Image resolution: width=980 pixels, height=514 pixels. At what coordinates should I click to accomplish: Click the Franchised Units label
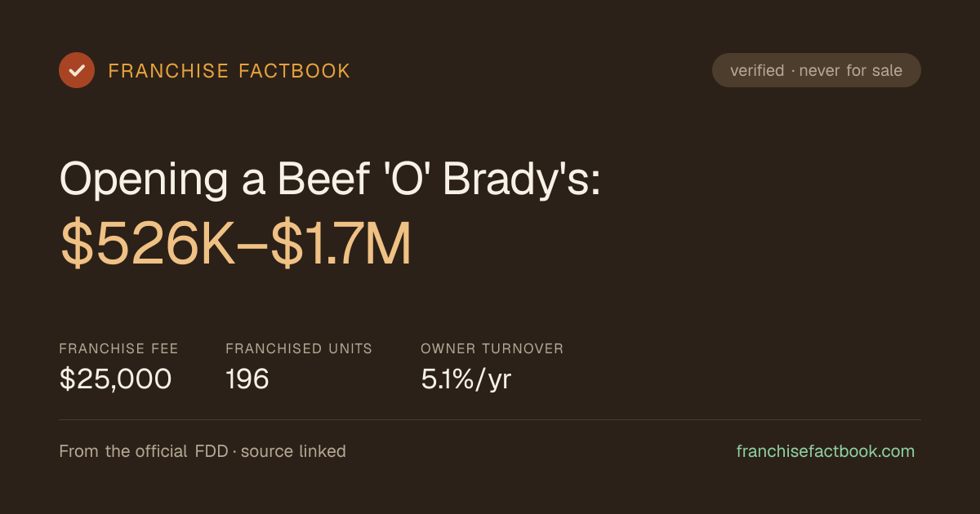pyautogui.click(x=299, y=348)
